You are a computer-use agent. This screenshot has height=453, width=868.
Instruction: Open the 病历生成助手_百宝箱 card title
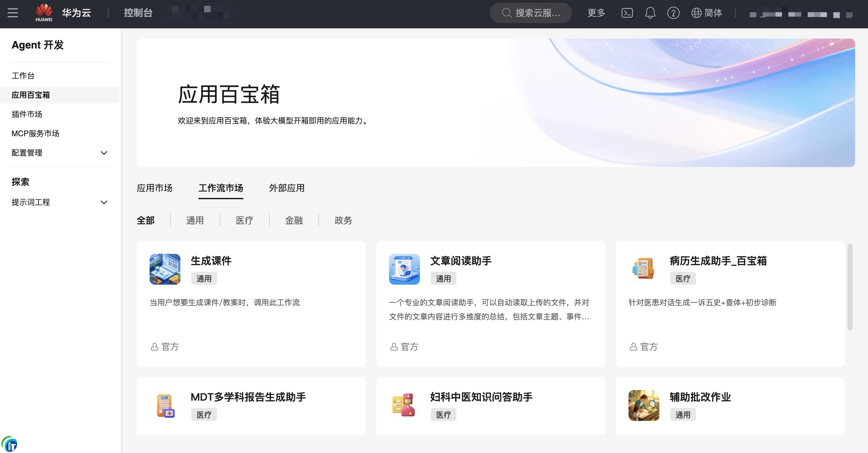click(x=718, y=261)
